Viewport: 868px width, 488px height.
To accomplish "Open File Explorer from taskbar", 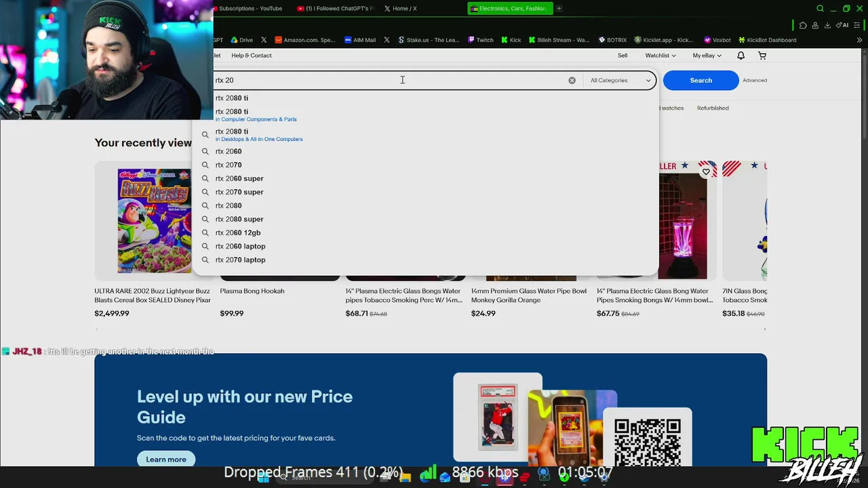I will (406, 477).
